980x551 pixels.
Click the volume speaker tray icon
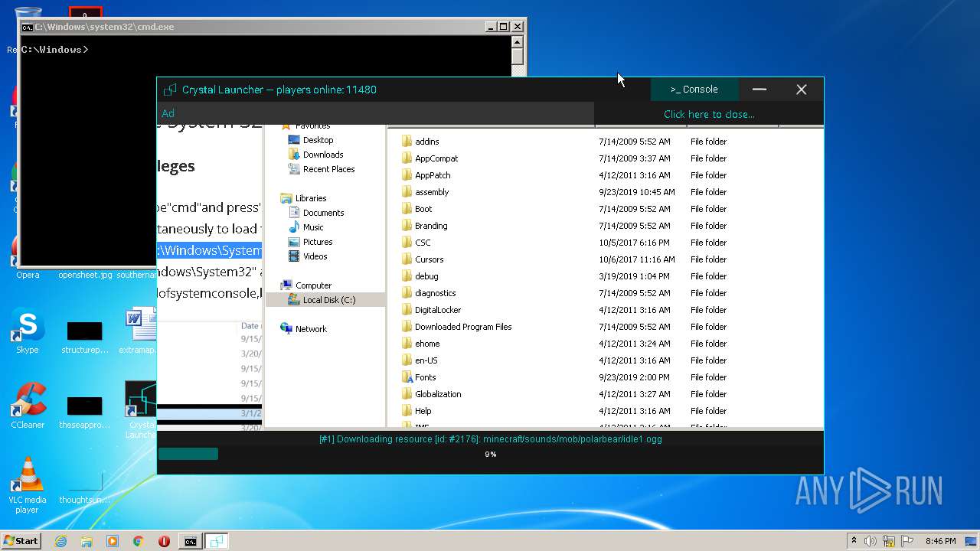click(871, 541)
